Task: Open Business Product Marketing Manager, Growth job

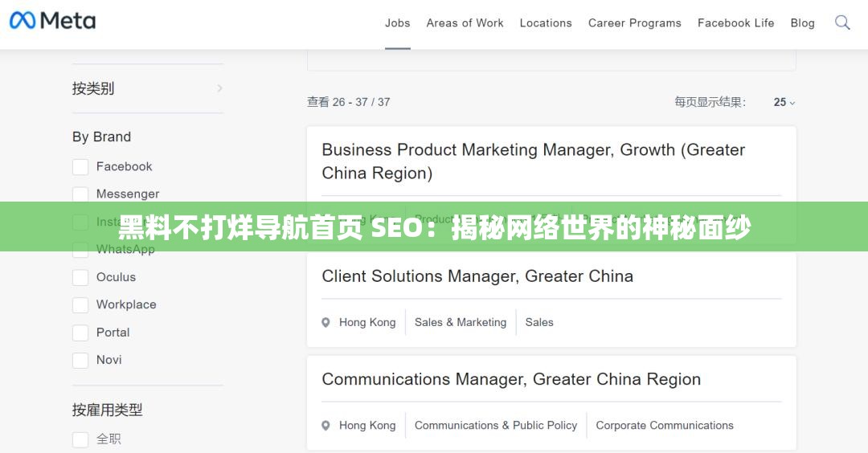Action: pyautogui.click(x=533, y=161)
